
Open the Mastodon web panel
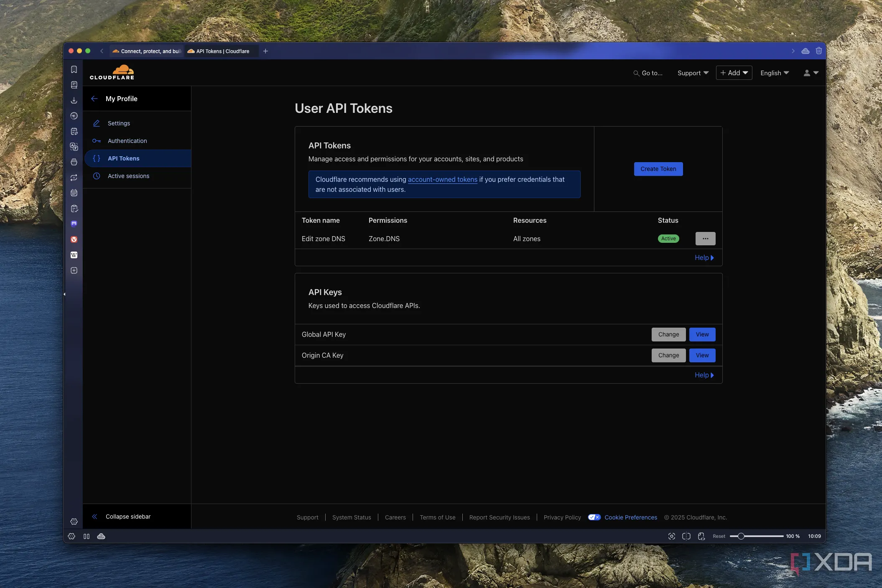click(74, 224)
